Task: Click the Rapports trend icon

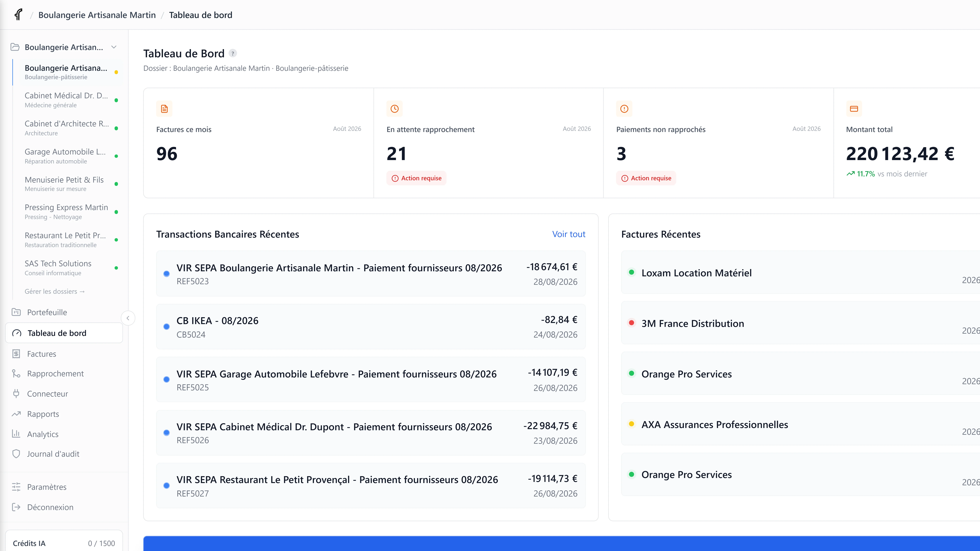Action: pyautogui.click(x=16, y=414)
